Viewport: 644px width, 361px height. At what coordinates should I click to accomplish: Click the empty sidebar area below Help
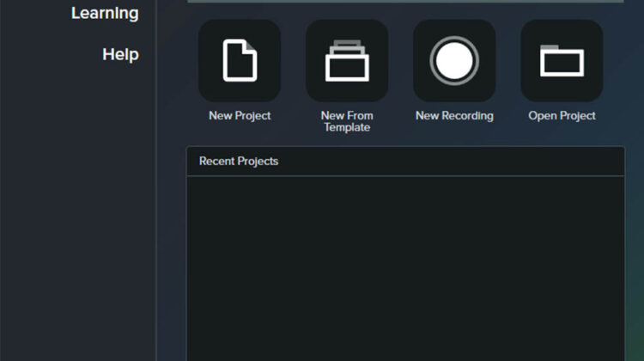(x=77, y=215)
